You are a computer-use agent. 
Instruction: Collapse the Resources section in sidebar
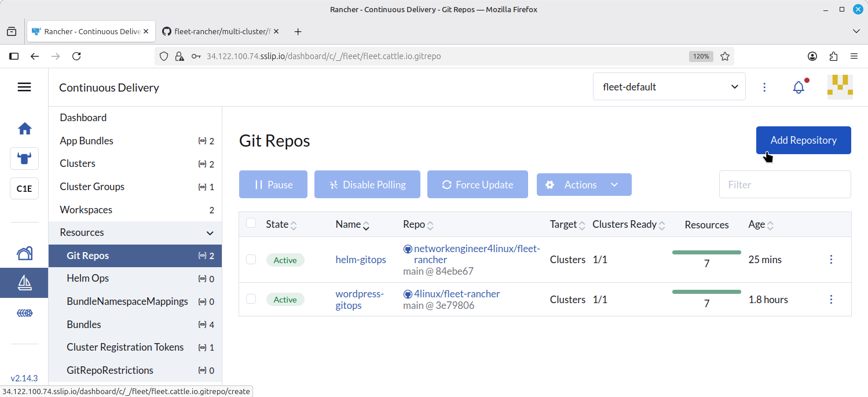210,233
